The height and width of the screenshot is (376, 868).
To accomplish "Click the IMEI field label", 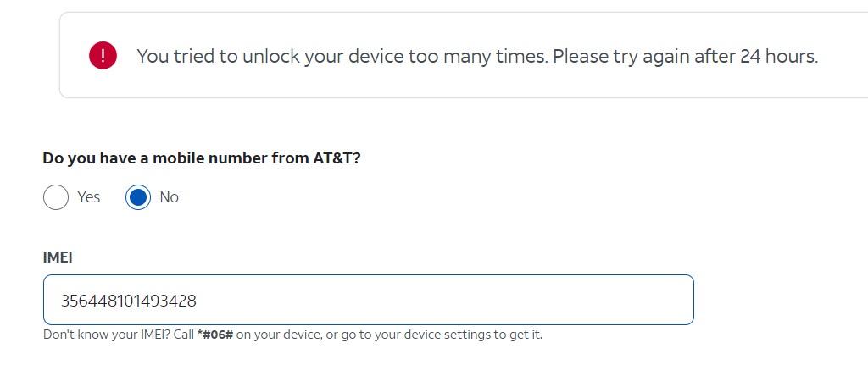I will [x=58, y=257].
